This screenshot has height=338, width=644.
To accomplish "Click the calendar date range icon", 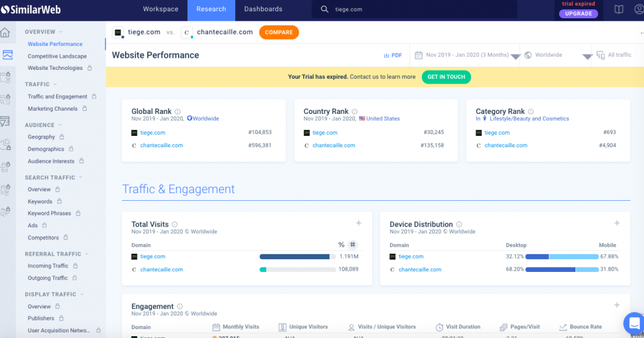I will coord(418,55).
